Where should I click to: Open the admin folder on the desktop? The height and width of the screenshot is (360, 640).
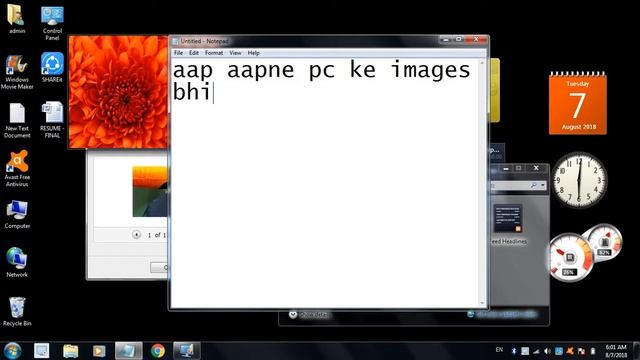[x=17, y=19]
